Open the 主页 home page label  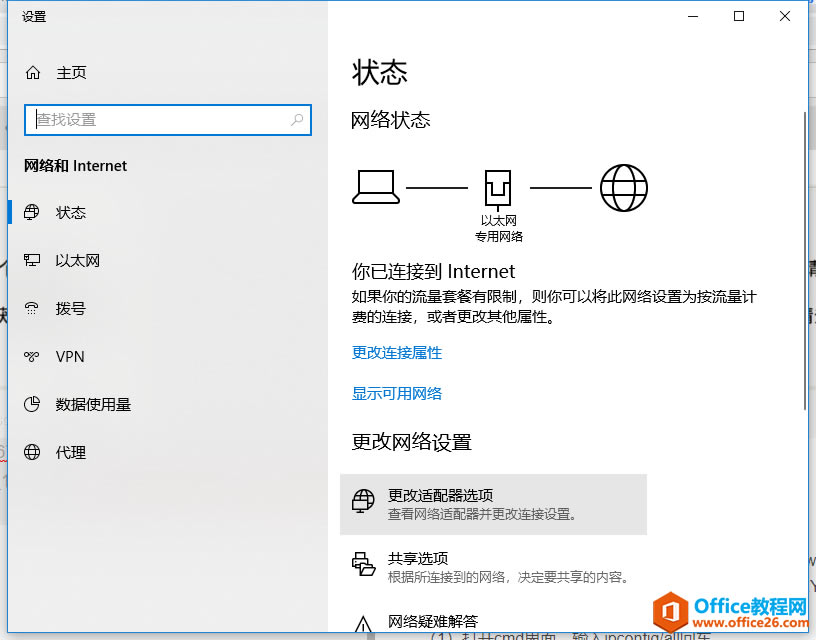(71, 73)
